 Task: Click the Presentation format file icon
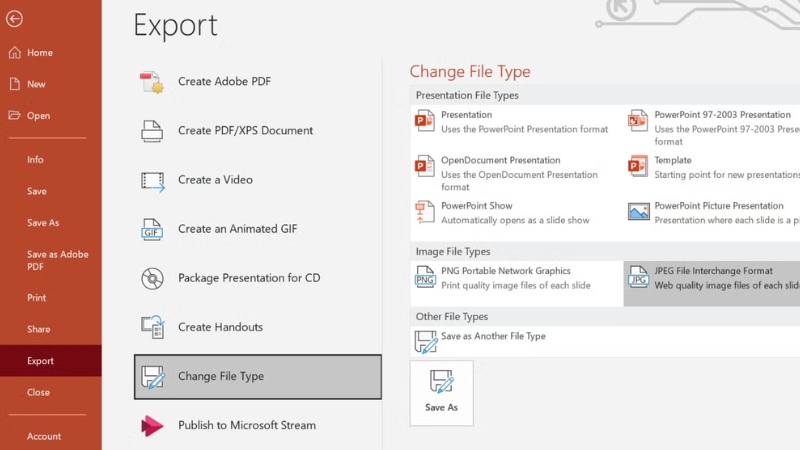(424, 121)
